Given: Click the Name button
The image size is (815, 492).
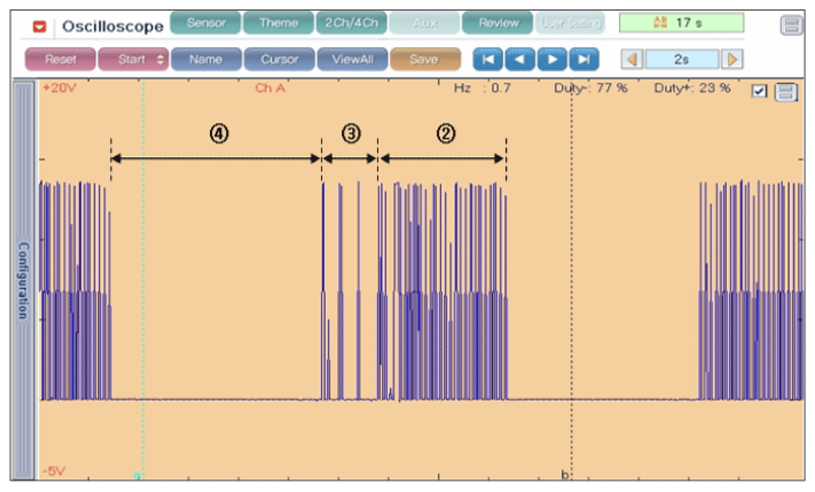Looking at the screenshot, I should (205, 60).
